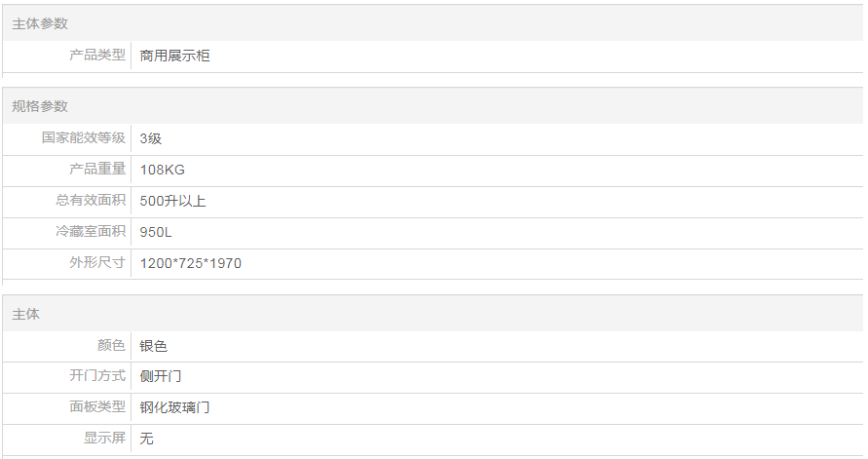868x459 pixels.
Task: Click the 外形尺寸 label
Action: coord(97,263)
